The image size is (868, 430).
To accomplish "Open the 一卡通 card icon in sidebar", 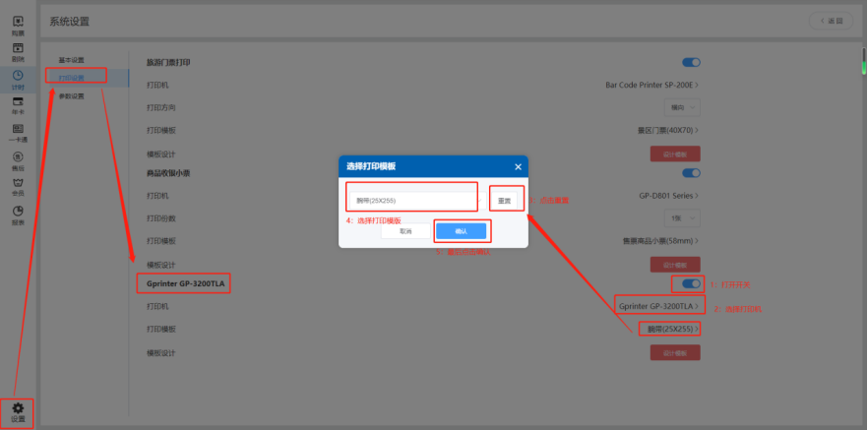I will pos(18,133).
